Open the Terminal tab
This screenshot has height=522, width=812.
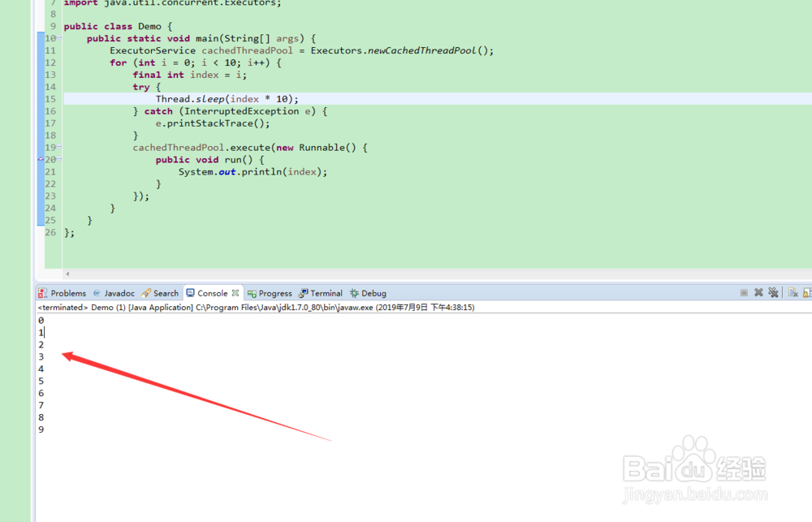[x=321, y=293]
